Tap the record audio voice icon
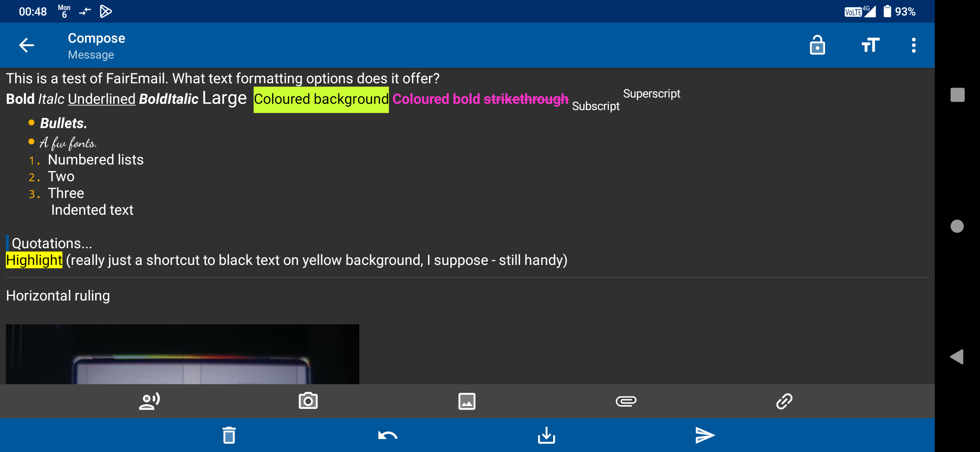Screen dimensions: 980x452 coord(149,401)
